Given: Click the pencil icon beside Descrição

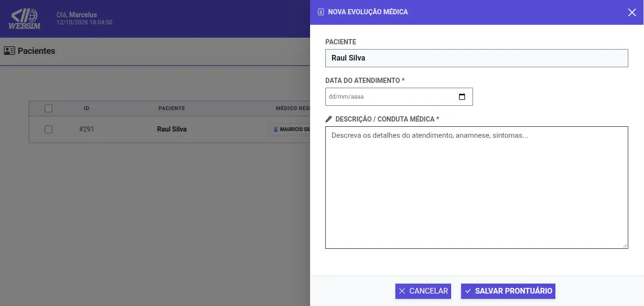Looking at the screenshot, I should pos(329,119).
